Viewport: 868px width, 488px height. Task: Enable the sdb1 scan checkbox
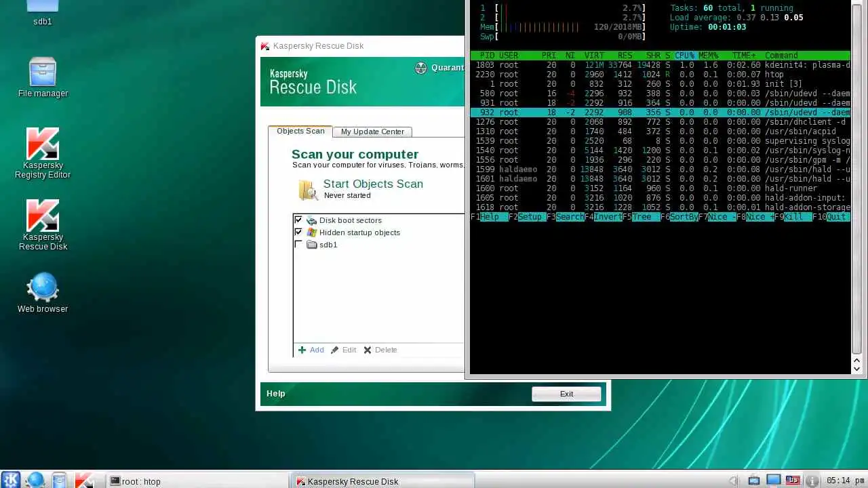(298, 245)
